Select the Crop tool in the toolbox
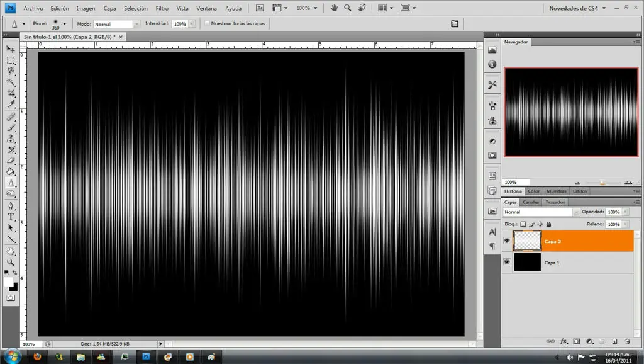Viewport: 644px width, 364px height. 11,93
